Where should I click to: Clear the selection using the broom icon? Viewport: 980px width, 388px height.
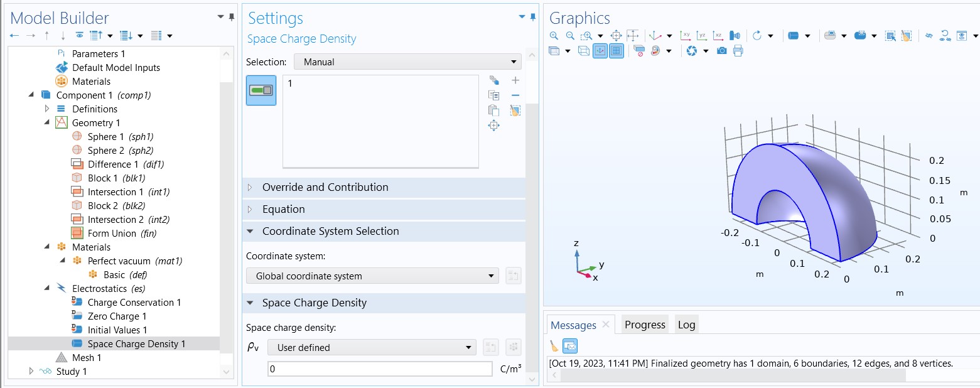pyautogui.click(x=515, y=111)
